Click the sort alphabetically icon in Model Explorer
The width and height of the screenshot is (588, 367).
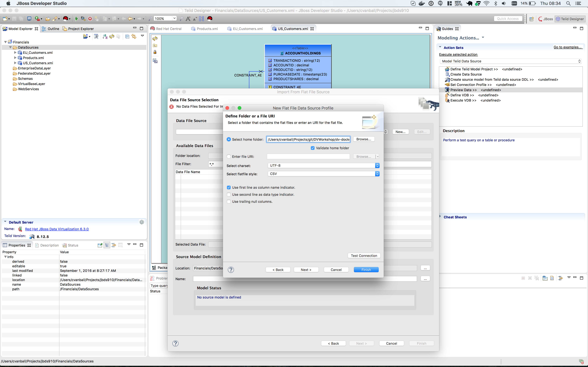(x=105, y=36)
